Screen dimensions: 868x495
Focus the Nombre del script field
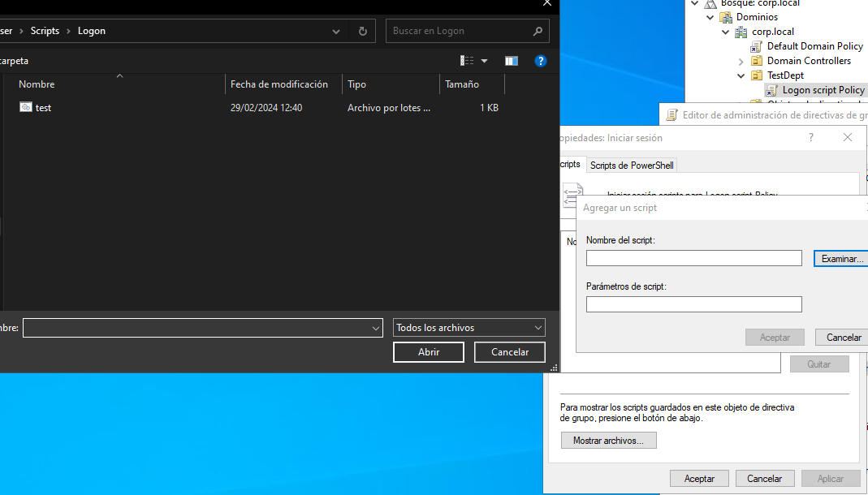[694, 258]
